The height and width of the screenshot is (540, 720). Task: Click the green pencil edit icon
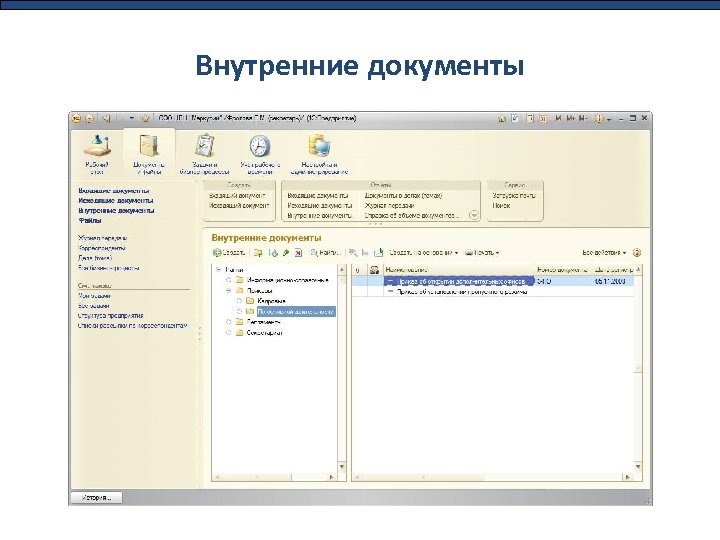pos(286,253)
